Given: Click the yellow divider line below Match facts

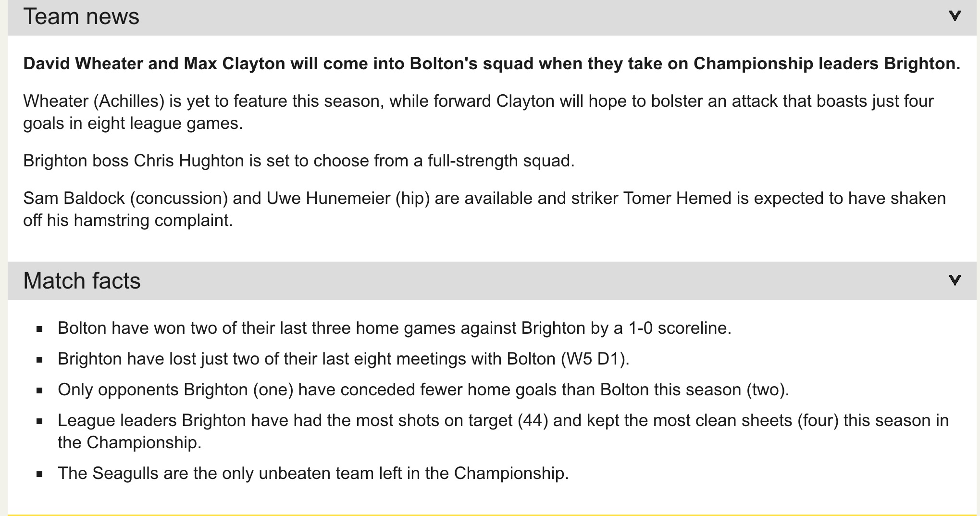Looking at the screenshot, I should 492,515.
